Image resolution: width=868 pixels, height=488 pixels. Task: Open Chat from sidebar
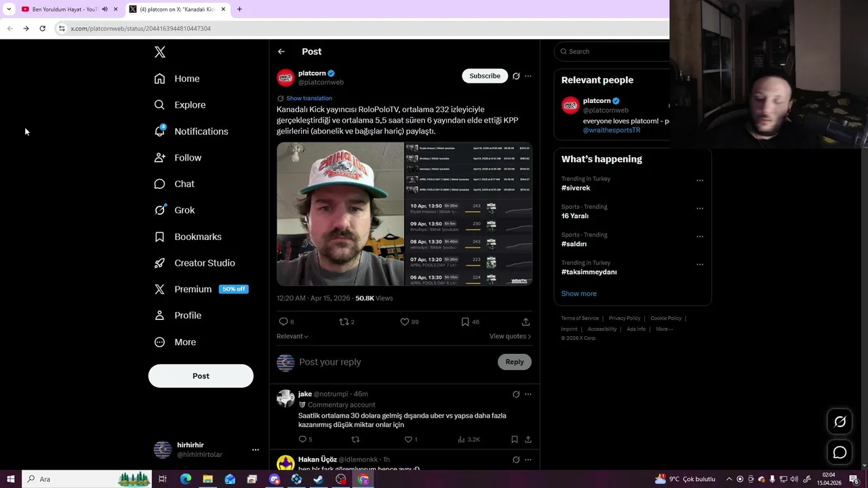click(x=174, y=184)
